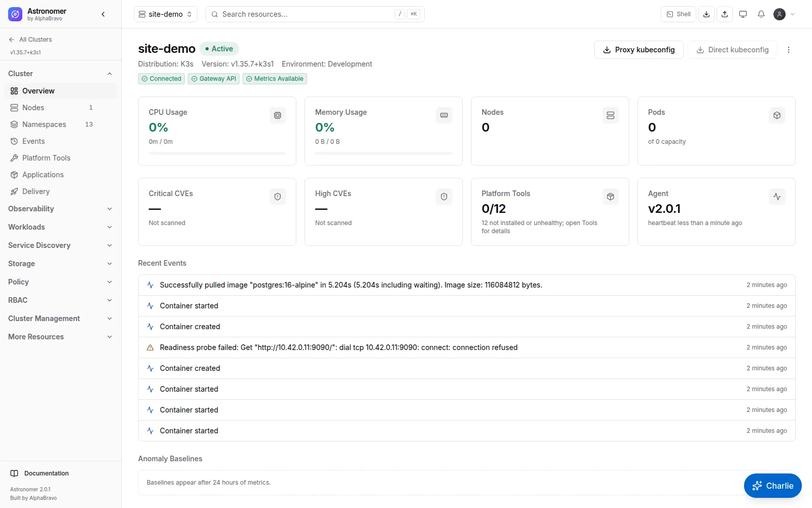The width and height of the screenshot is (812, 508).
Task: Open the Shell button
Action: point(679,14)
